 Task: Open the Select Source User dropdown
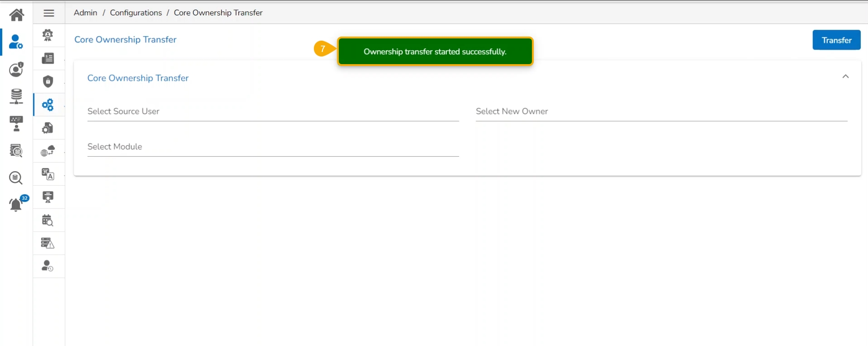(x=273, y=112)
